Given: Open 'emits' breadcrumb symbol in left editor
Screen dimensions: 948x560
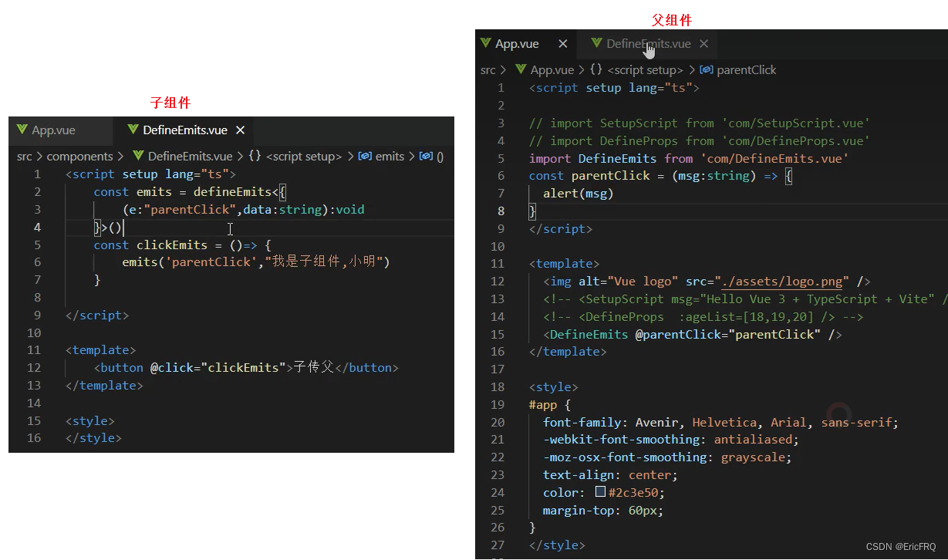Looking at the screenshot, I should pos(390,156).
